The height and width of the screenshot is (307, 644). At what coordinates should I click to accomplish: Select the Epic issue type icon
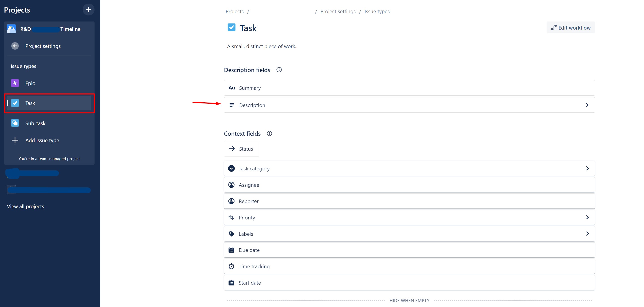(x=15, y=83)
